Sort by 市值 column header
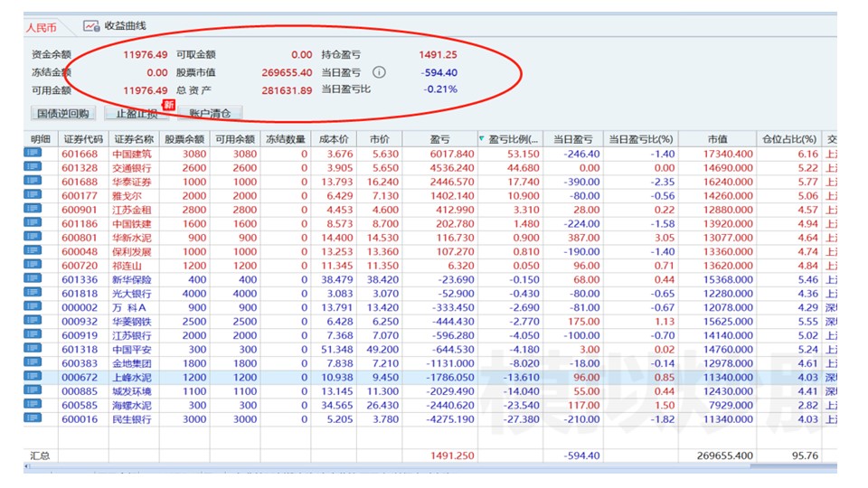The height and width of the screenshot is (488, 868). click(x=717, y=139)
